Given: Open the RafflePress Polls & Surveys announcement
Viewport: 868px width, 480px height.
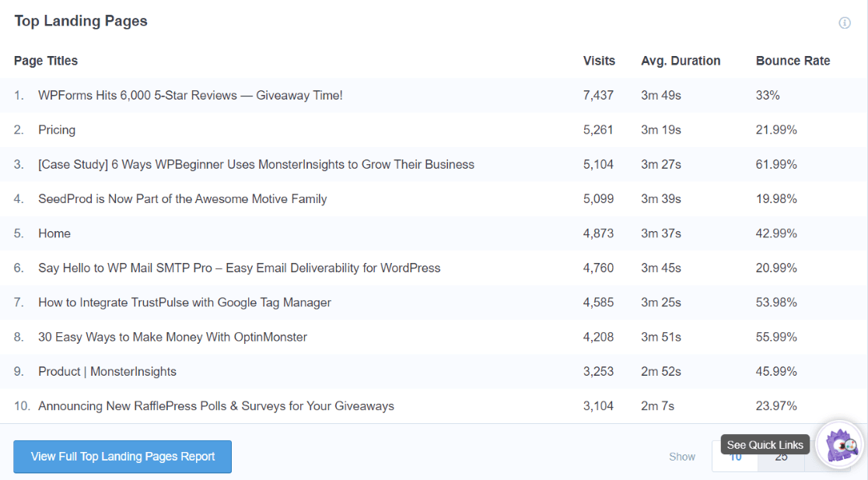Looking at the screenshot, I should [215, 405].
